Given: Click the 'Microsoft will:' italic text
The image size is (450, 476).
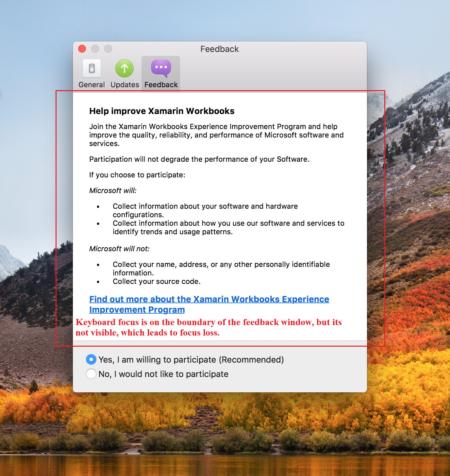Looking at the screenshot, I should [113, 190].
